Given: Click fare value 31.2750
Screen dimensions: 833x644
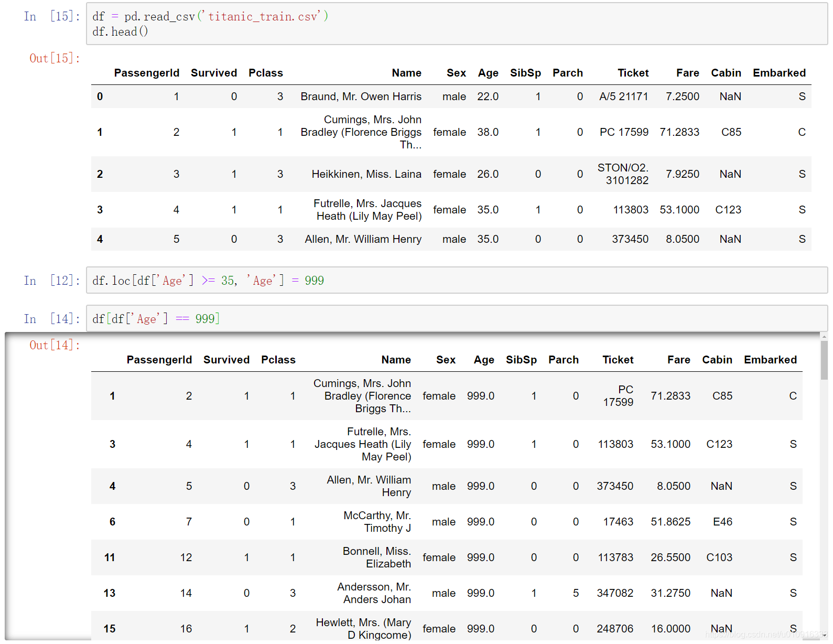Looking at the screenshot, I should click(670, 593).
